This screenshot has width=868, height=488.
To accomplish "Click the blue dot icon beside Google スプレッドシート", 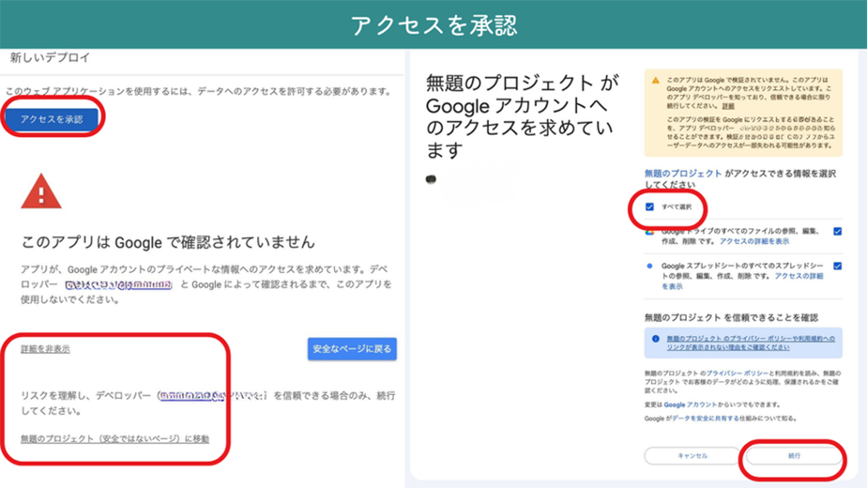I will click(x=649, y=266).
